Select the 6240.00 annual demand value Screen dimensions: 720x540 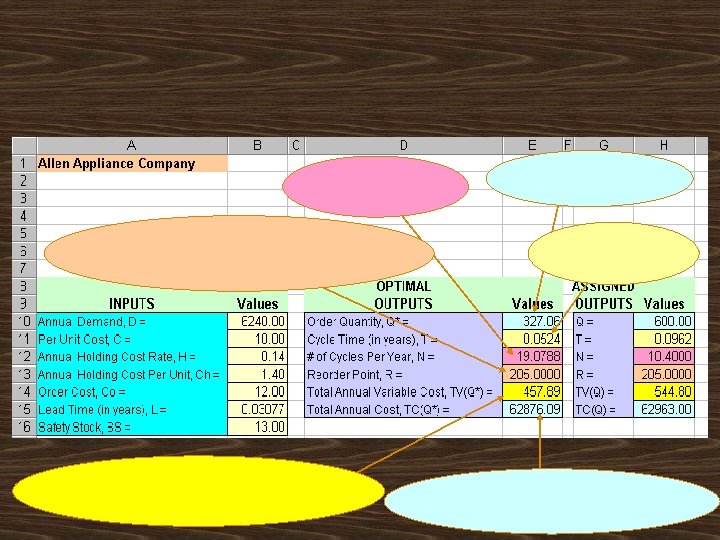coord(257,321)
